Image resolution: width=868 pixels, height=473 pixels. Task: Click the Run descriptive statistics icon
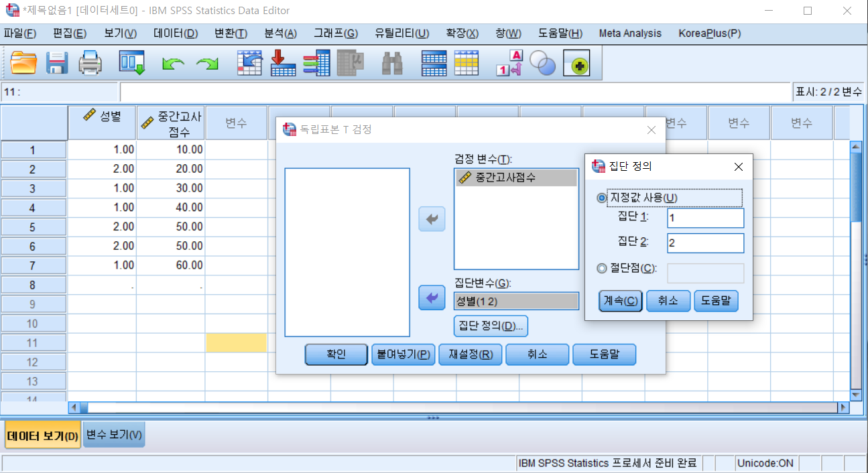(x=351, y=64)
